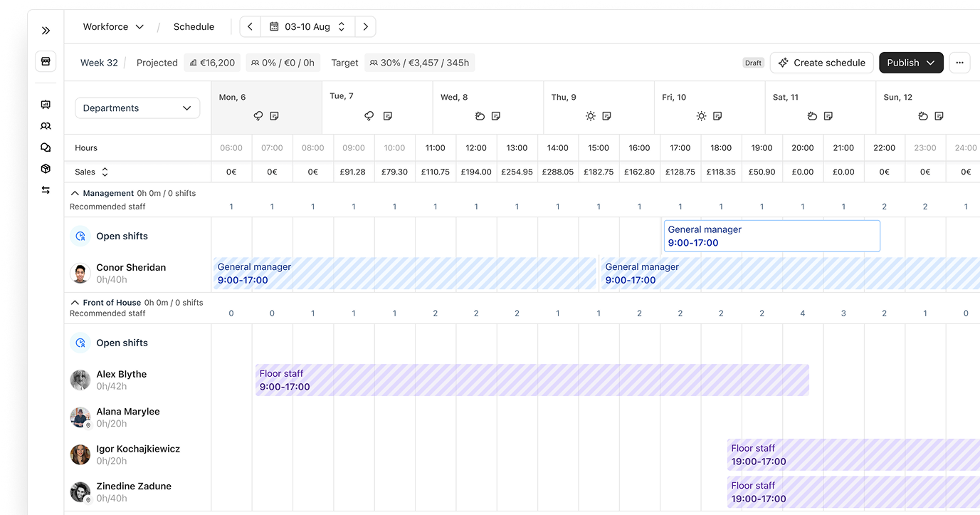Open the three-dots more options menu
This screenshot has height=515, width=980.
[x=959, y=63]
